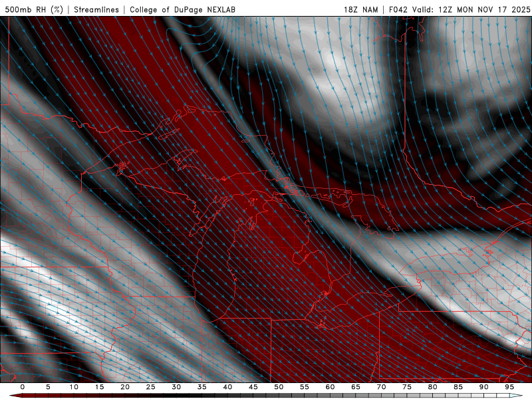Click the '500mb RH (%)' title text
532x399 pixels.
[x=34, y=10]
